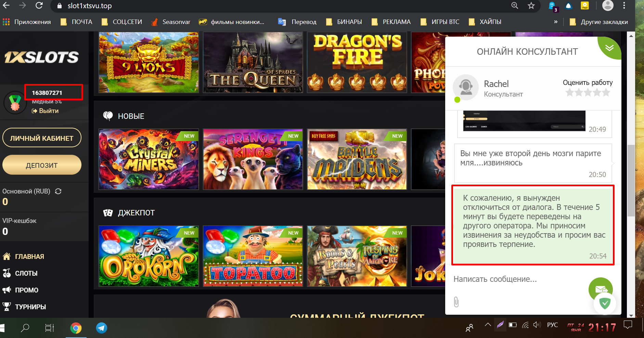Open Windows search from the taskbar
This screenshot has width=644, height=338.
click(25, 328)
